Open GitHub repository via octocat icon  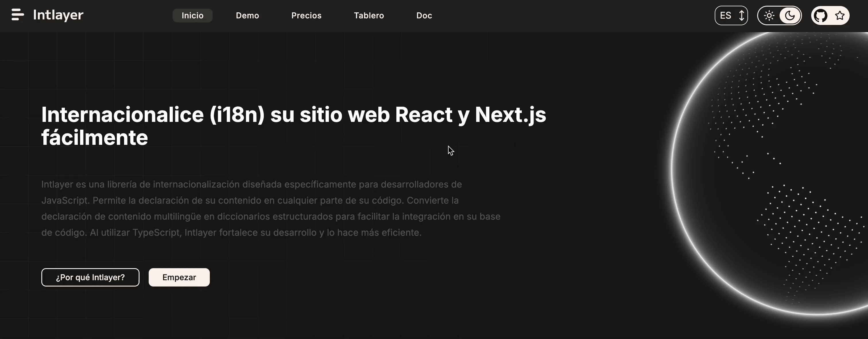[820, 15]
